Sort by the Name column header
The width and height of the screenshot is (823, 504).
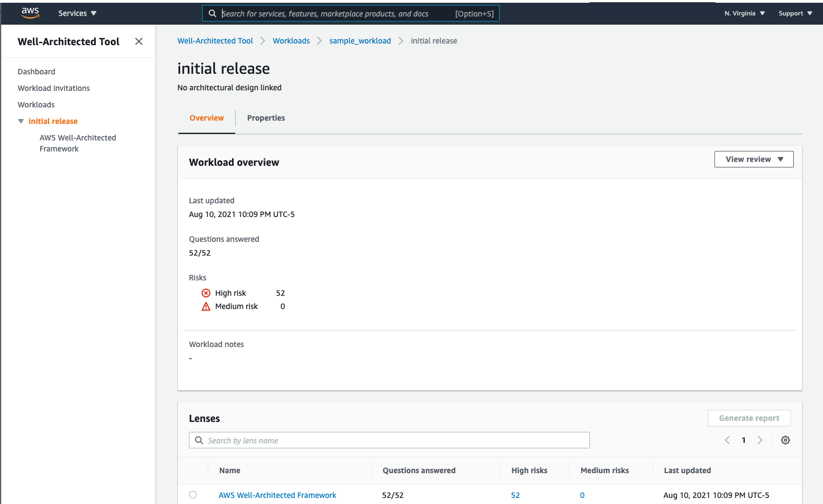coord(230,470)
